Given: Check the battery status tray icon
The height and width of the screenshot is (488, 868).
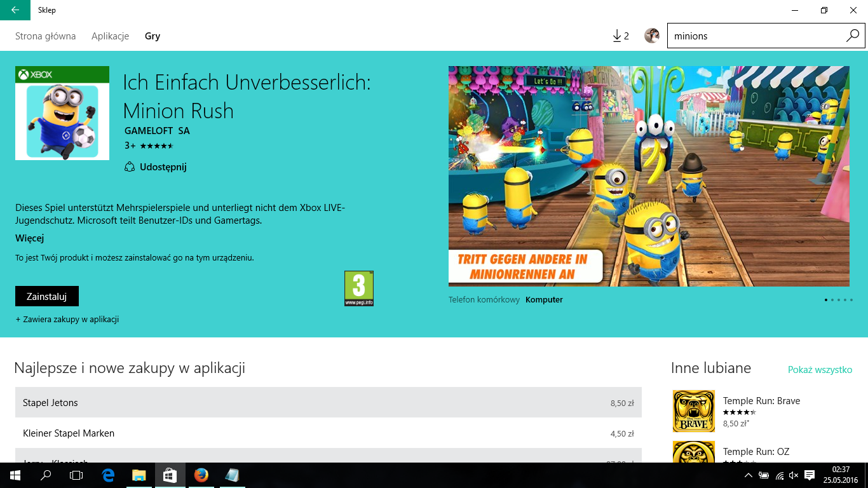Looking at the screenshot, I should [x=764, y=475].
